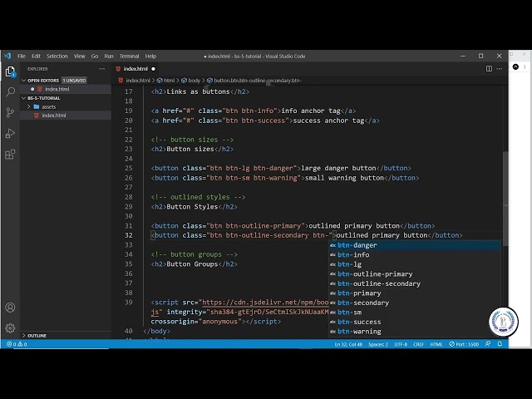532x399 pixels.
Task: Click the errors and warnings status indicator
Action: 17,344
